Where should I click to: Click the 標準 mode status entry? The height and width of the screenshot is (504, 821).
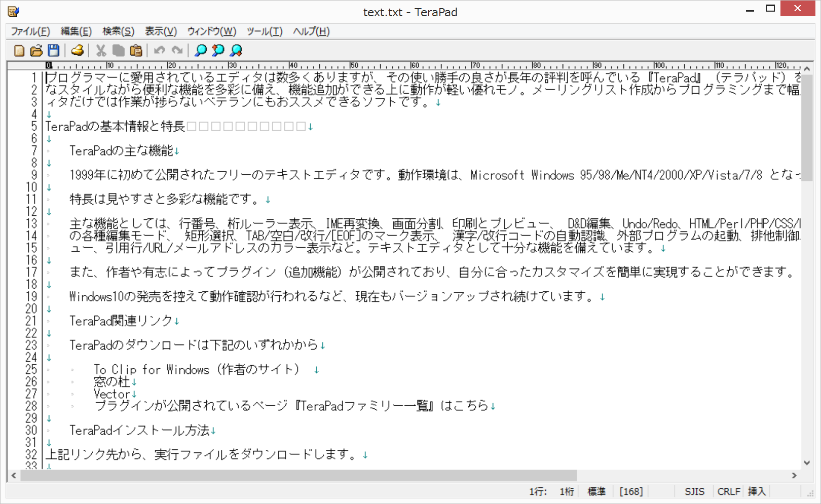click(x=596, y=491)
